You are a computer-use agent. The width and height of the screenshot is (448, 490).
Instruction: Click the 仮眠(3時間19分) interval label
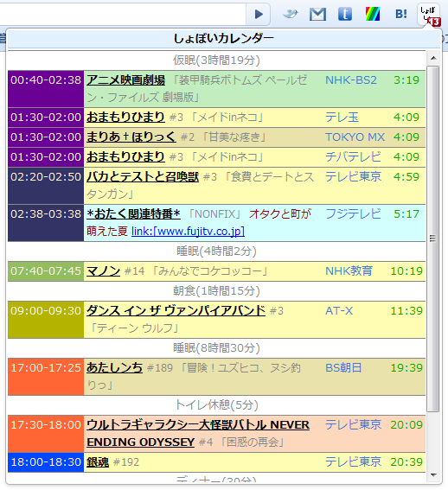point(216,60)
